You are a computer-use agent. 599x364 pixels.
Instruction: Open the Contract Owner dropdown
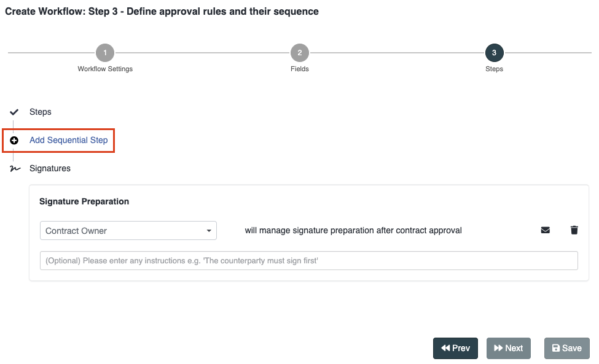[128, 231]
